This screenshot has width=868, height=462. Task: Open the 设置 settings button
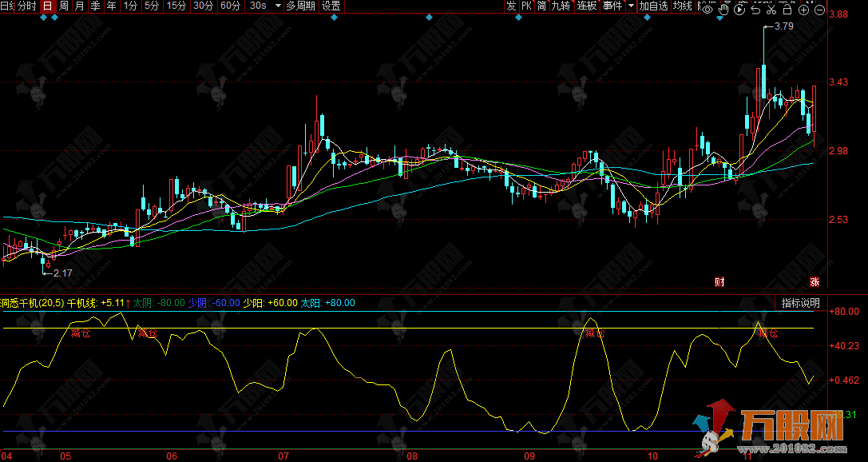331,6
